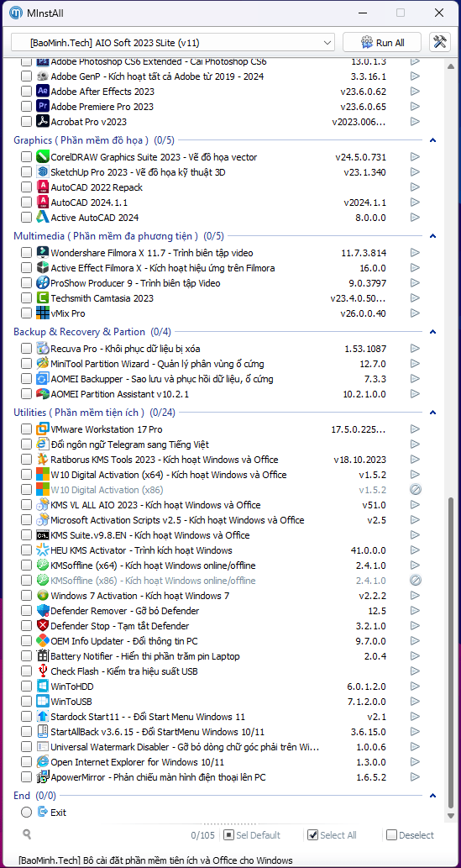Click the SketchUp Pro 2023 icon
The image size is (461, 868).
[x=43, y=171]
